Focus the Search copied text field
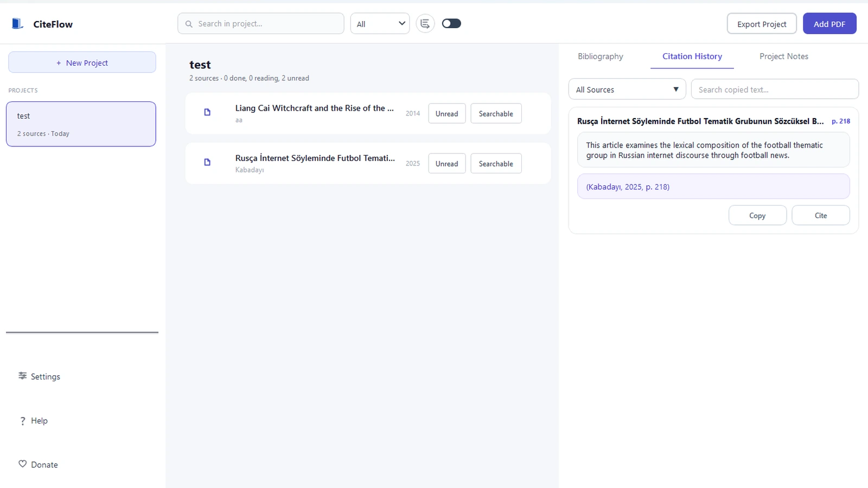Screen dimensions: 868x488 774,89
